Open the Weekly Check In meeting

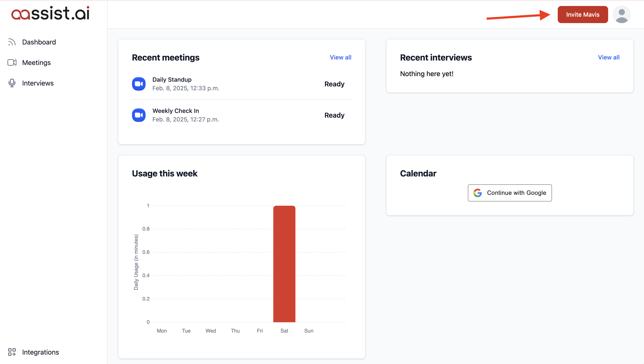pyautogui.click(x=176, y=111)
